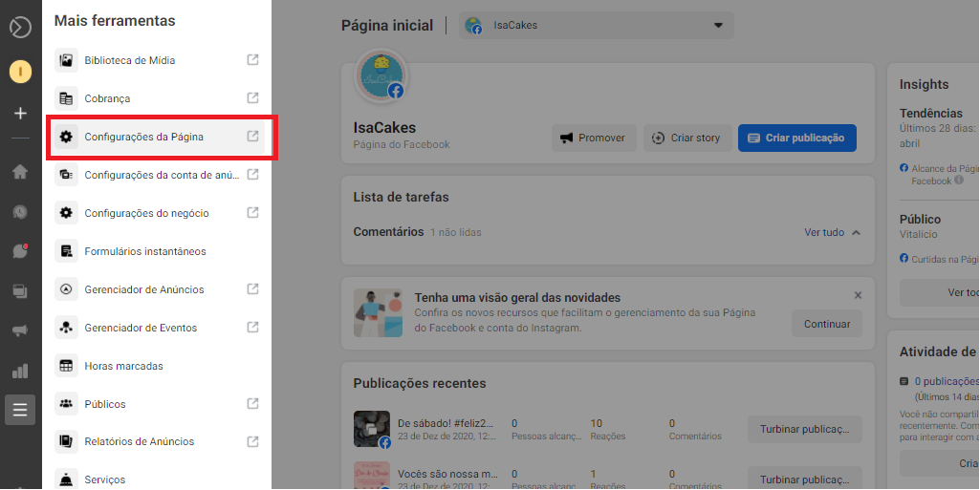
Task: Expand the IsaCakes page selector dropdown
Action: [597, 26]
